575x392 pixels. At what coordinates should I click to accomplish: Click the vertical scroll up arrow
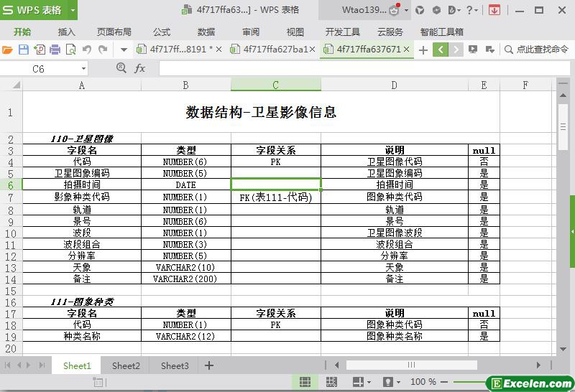click(x=563, y=95)
